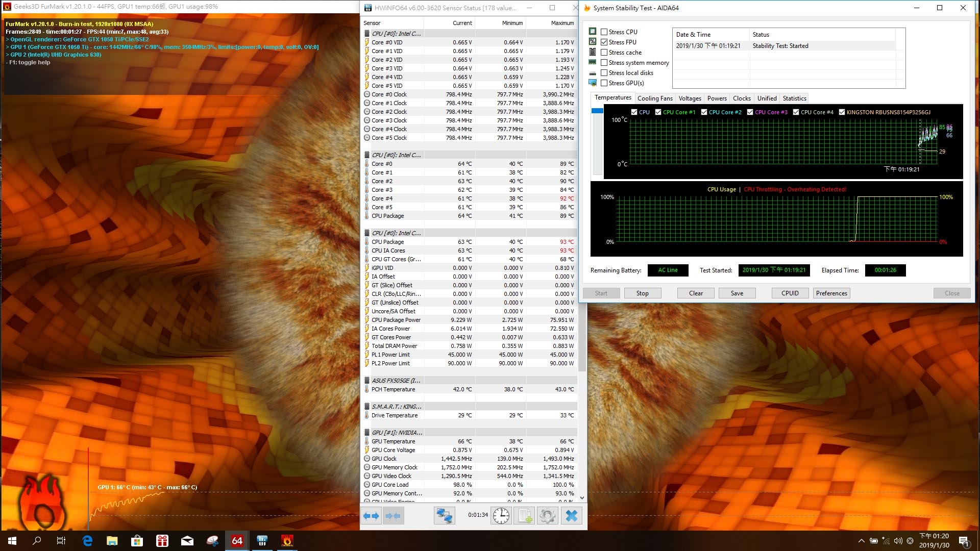Open Mail app from taskbar
Viewport: 980px width, 551px height.
(187, 541)
